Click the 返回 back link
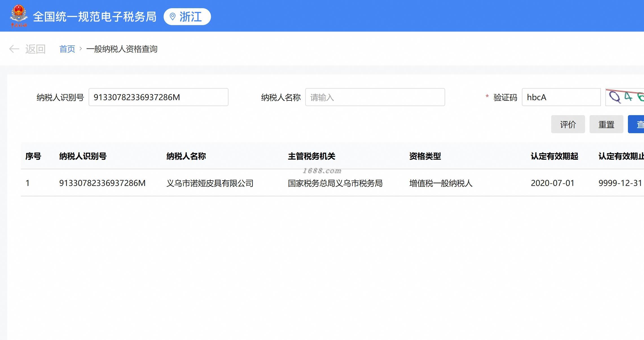 pos(35,49)
